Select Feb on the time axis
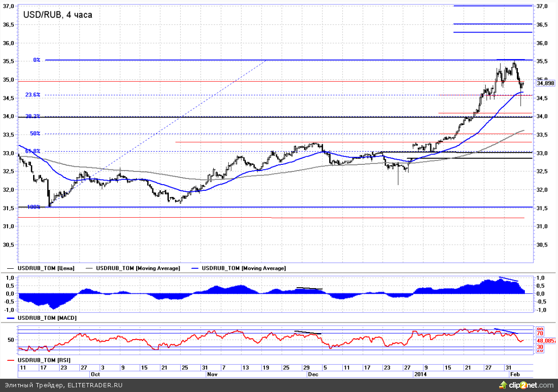The height and width of the screenshot is (392, 558). (x=514, y=374)
